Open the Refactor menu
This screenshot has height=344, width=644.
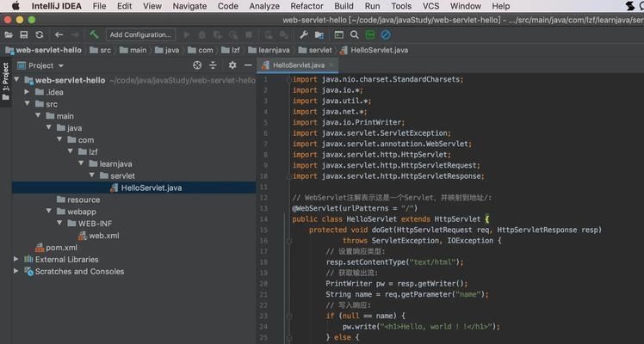[307, 6]
